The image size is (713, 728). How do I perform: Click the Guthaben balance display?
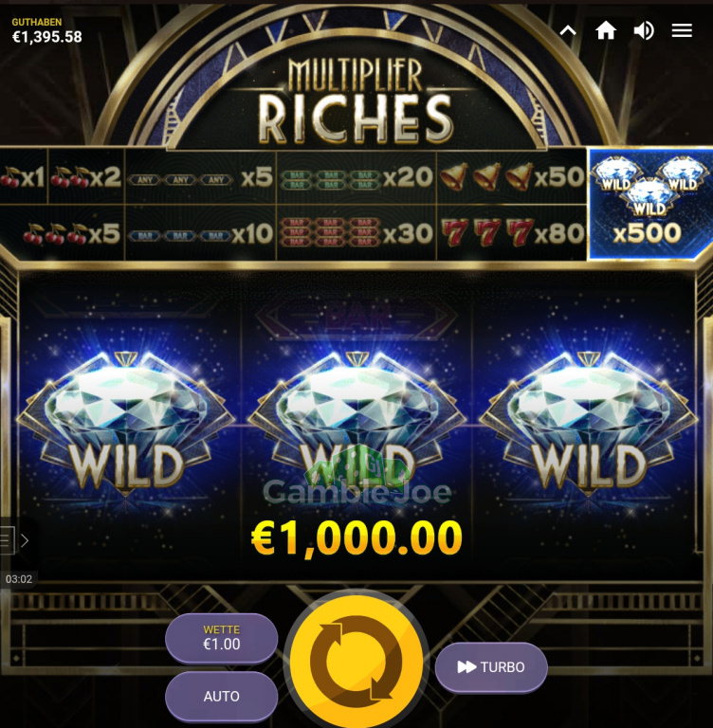click(x=46, y=31)
